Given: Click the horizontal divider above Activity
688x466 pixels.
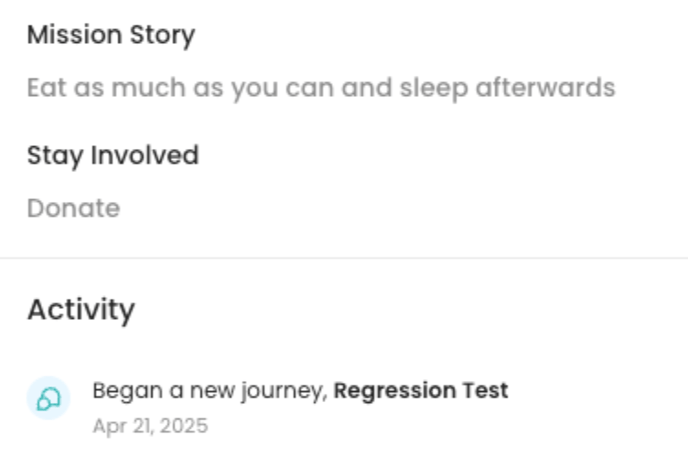Looking at the screenshot, I should pyautogui.click(x=344, y=258).
